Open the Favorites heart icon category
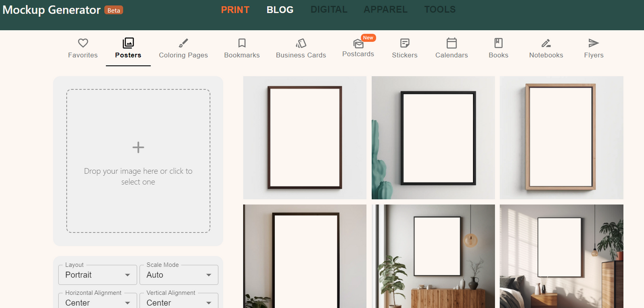The width and height of the screenshot is (644, 308). pos(83,43)
